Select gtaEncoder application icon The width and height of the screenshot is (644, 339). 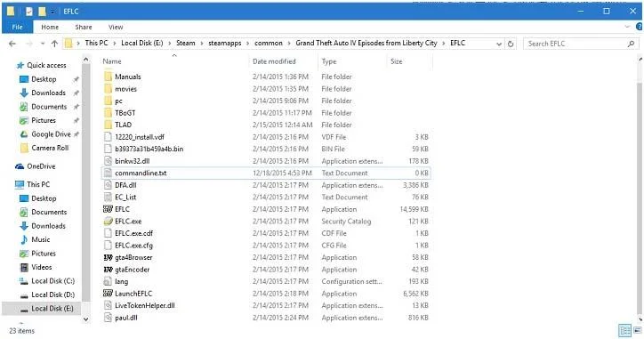(x=108, y=270)
